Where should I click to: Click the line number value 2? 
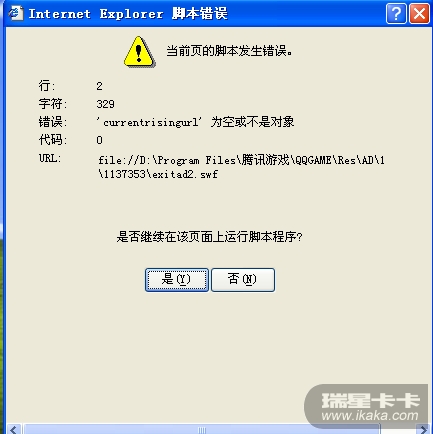pos(99,86)
